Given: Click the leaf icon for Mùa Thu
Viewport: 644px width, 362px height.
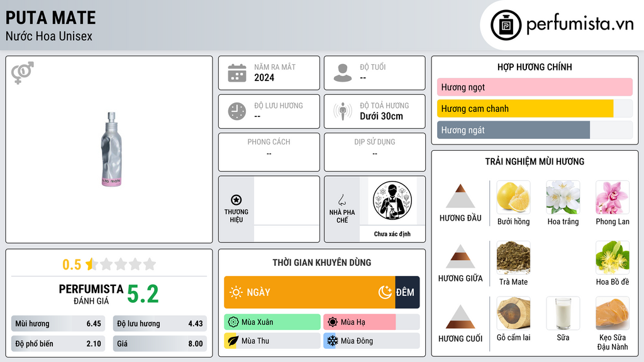Looking at the screenshot, I should pyautogui.click(x=233, y=341).
